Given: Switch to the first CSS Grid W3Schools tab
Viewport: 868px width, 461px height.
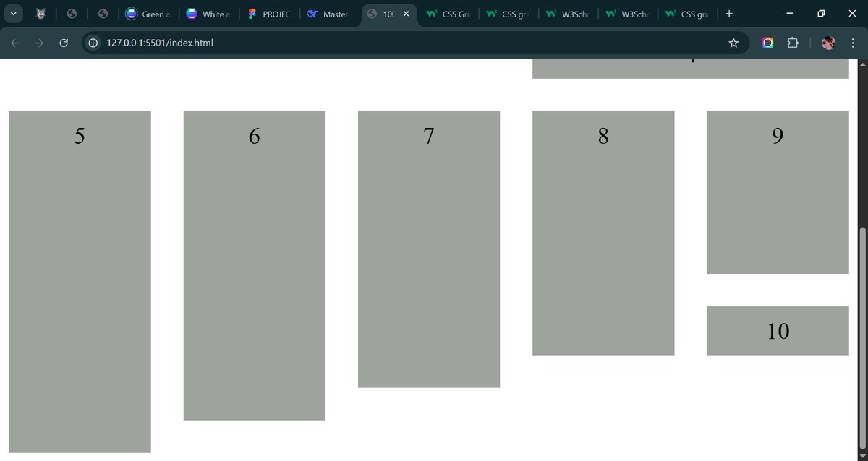Looking at the screenshot, I should pyautogui.click(x=448, y=13).
